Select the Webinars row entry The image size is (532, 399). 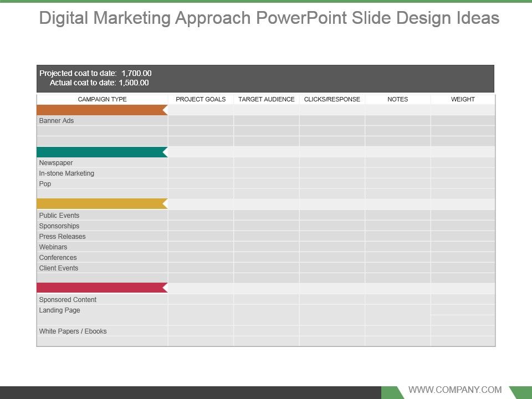coord(53,247)
